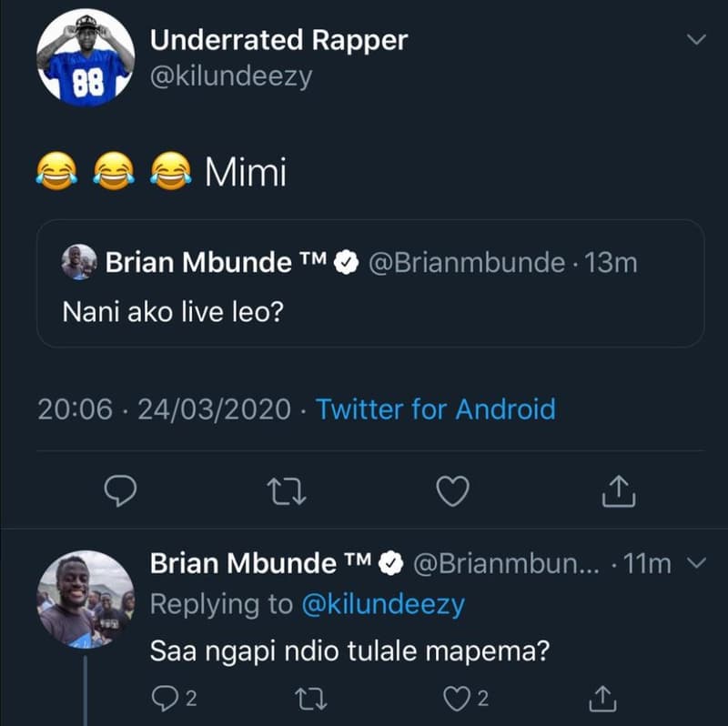
Task: Toggle the like on the quoted tweet's parent
Action: pyautogui.click(x=453, y=490)
